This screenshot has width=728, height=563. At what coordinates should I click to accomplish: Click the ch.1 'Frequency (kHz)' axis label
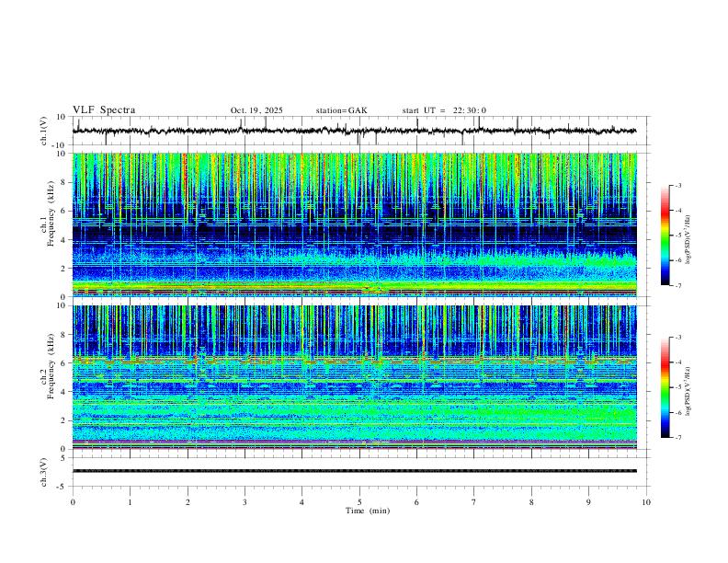pos(51,214)
